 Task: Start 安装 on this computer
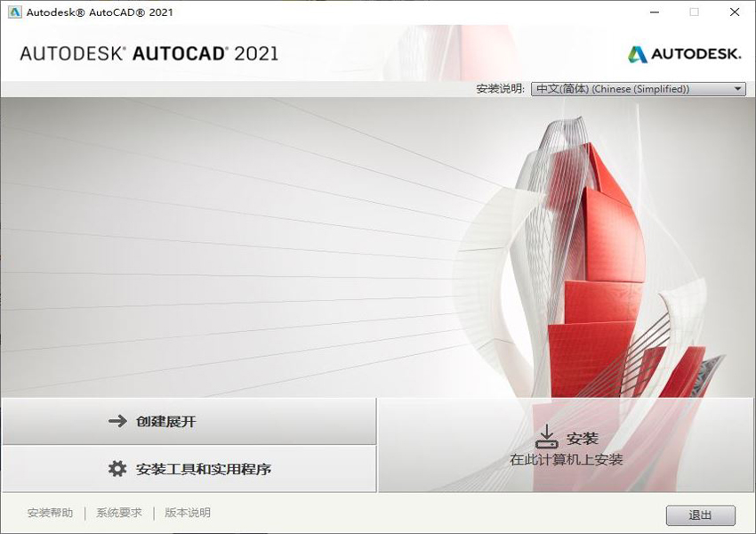(x=567, y=447)
